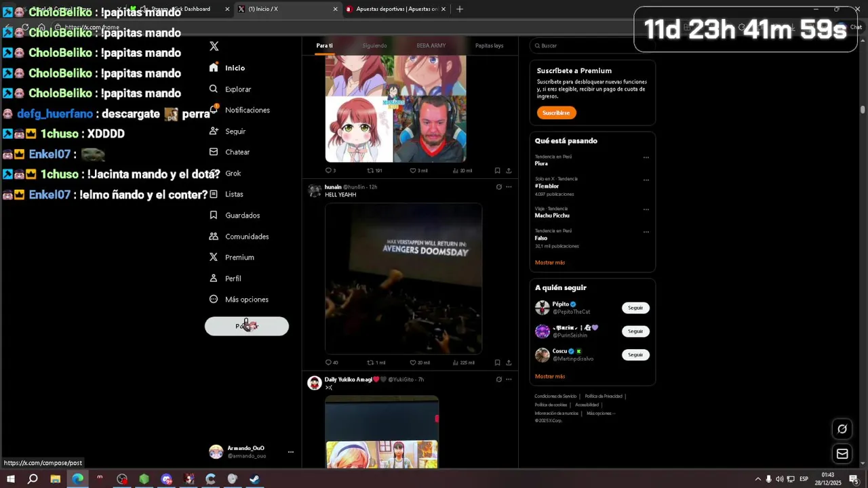Click Mostrar más under Qué está pasando
Viewport: 868px width, 488px height.
point(549,262)
